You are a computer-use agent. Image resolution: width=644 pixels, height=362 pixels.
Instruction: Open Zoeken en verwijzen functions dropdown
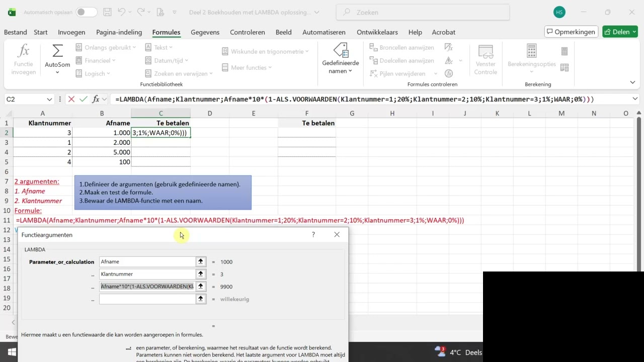point(179,73)
